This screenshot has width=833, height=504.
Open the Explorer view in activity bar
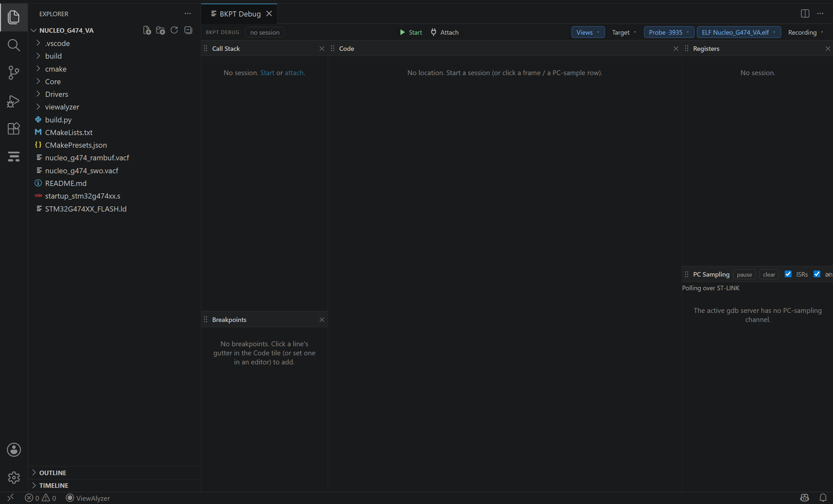(14, 17)
